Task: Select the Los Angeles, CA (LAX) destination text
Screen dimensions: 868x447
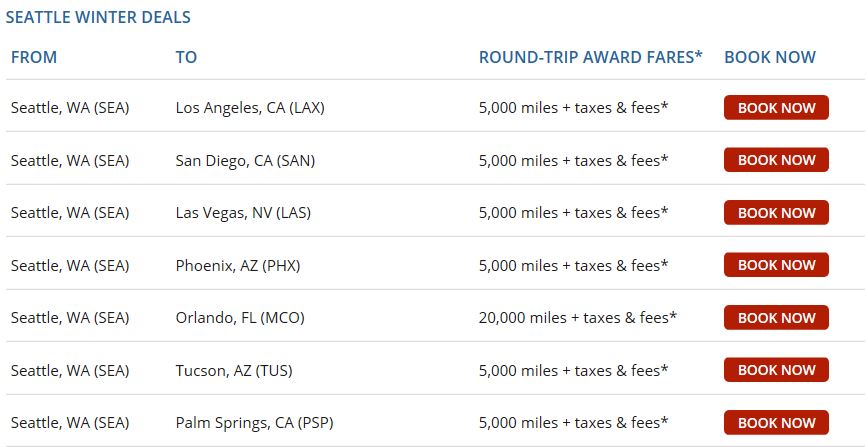Action: tap(250, 108)
